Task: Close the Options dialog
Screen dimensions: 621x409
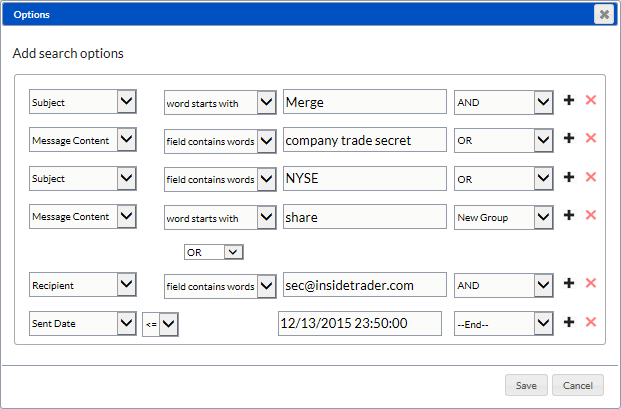Action: pos(603,14)
